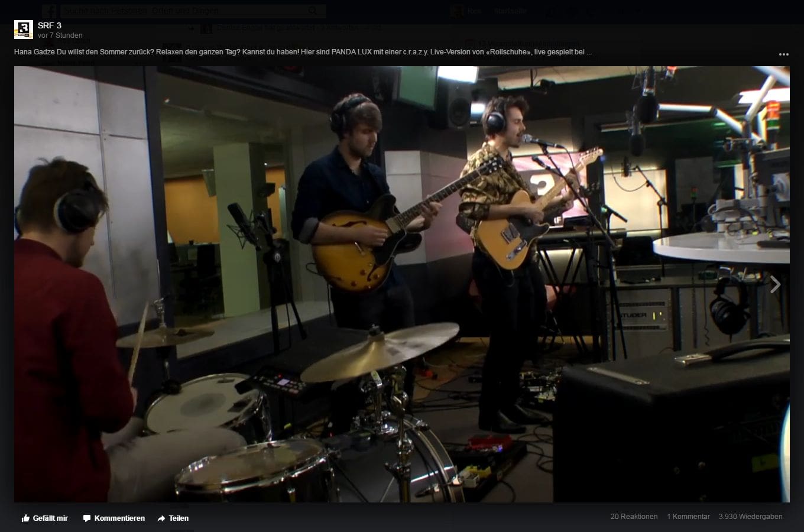
Task: View the 1 Kommentar link
Action: coord(688,517)
